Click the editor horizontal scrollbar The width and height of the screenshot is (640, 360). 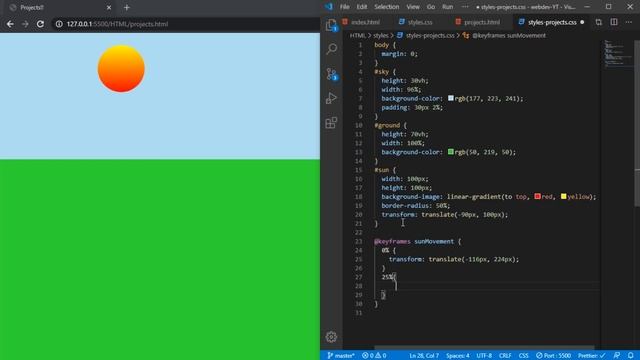(x=484, y=347)
